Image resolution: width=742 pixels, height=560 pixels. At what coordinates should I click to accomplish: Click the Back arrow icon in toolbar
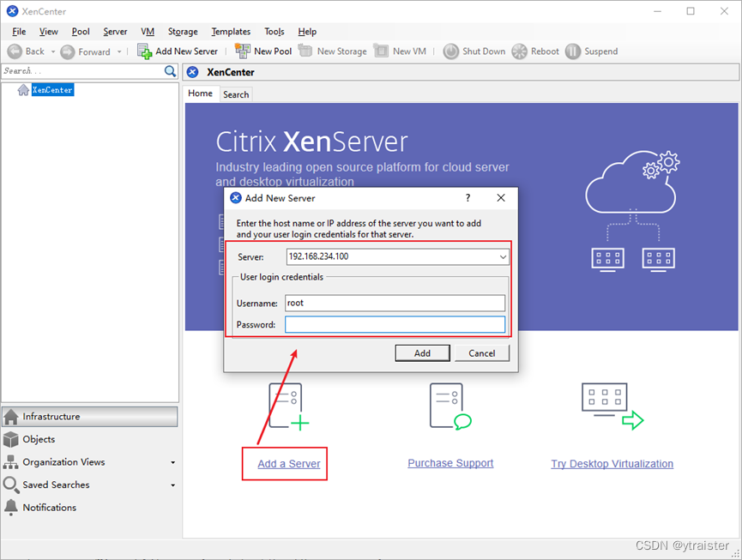15,51
